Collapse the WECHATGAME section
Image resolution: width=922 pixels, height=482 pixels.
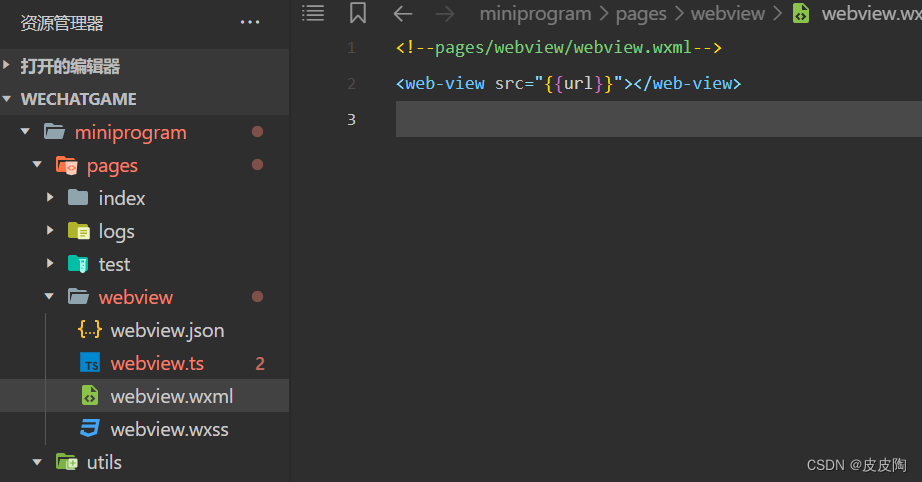pyautogui.click(x=7, y=99)
